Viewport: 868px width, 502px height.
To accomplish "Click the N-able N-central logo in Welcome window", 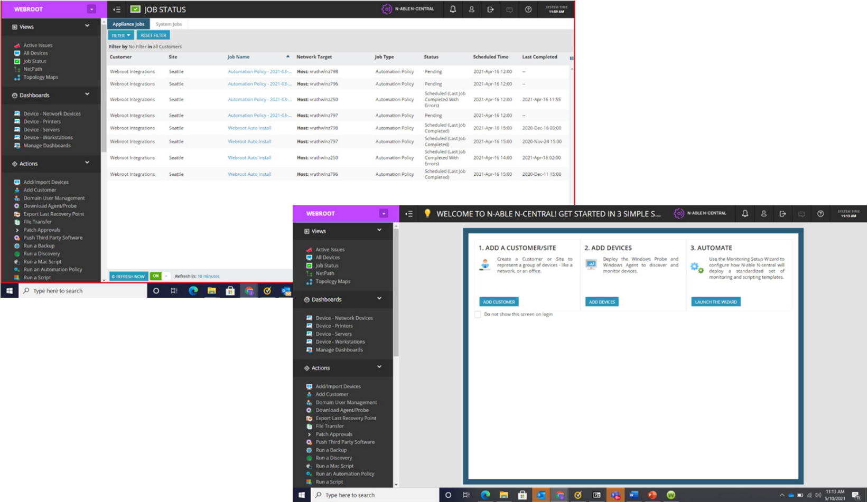I will (x=700, y=214).
